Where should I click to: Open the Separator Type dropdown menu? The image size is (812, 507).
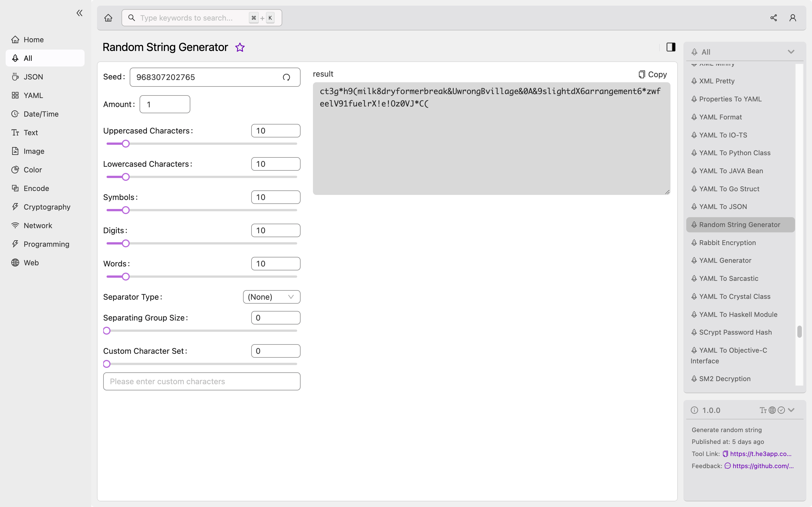pyautogui.click(x=271, y=297)
